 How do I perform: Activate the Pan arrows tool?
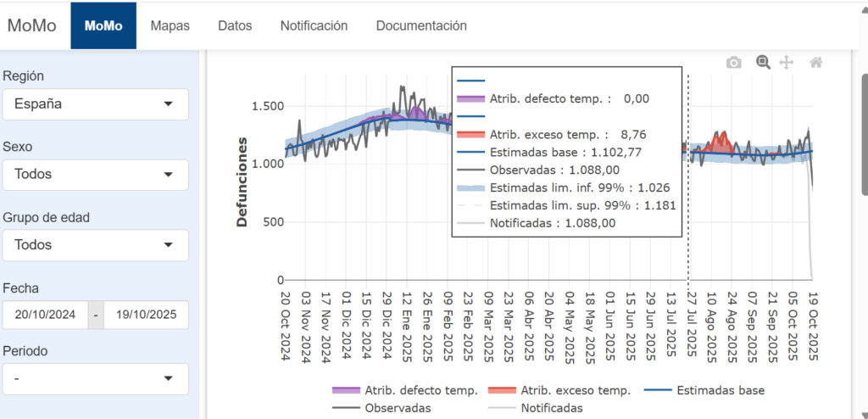[786, 62]
